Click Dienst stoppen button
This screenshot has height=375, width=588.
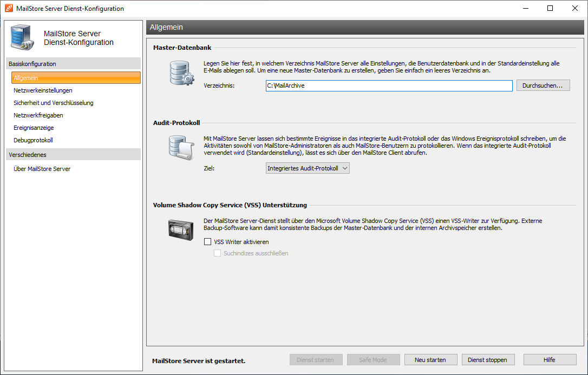[488, 360]
